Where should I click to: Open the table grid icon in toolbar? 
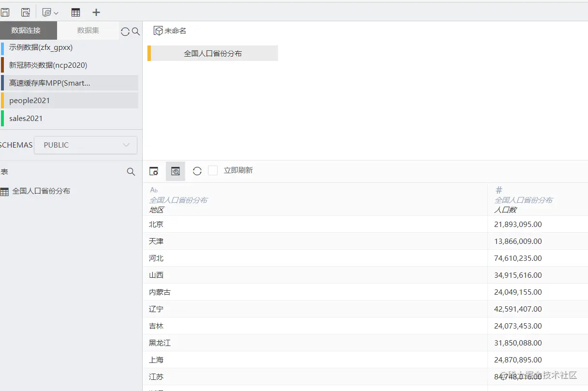(x=75, y=12)
